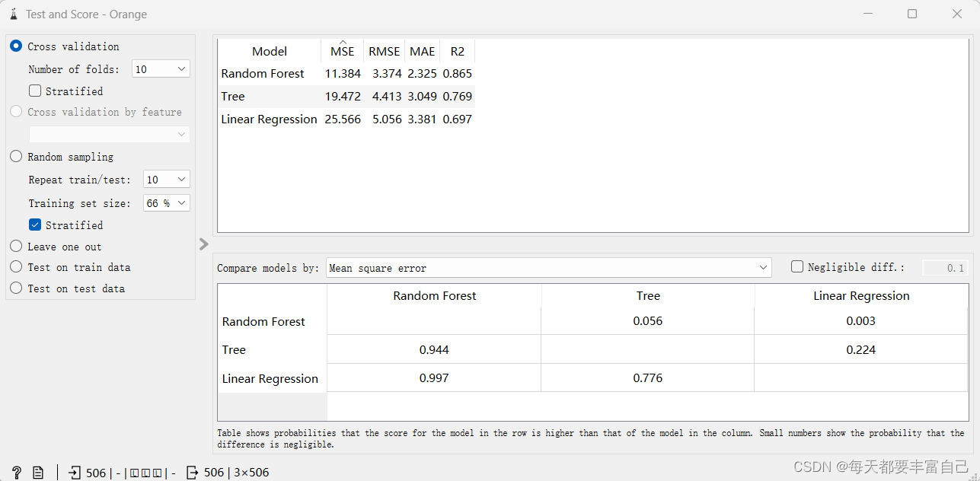980x481 pixels.
Task: Sort results by RMSE column header
Action: point(384,52)
